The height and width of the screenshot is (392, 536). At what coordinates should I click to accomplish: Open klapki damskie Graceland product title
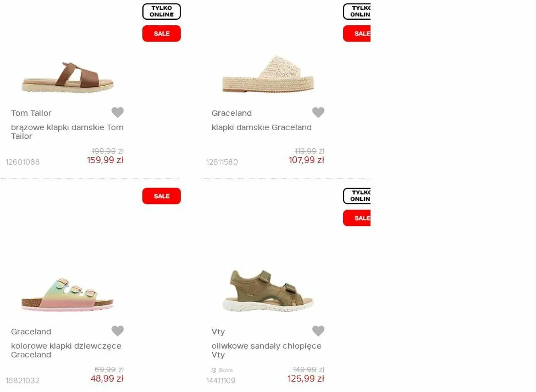coord(262,127)
